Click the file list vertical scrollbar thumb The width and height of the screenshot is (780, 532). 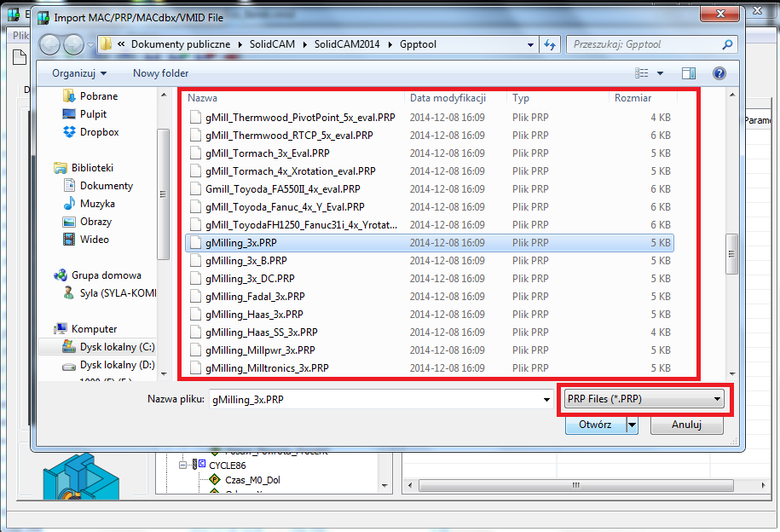(731, 254)
